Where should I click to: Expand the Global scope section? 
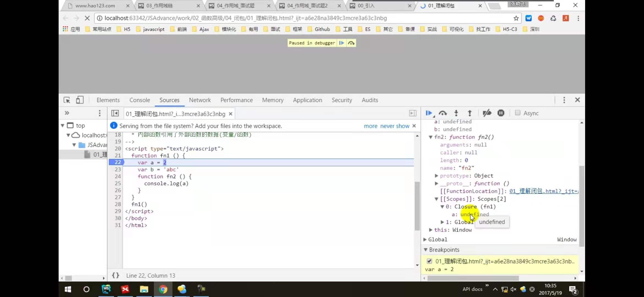[x=425, y=240]
